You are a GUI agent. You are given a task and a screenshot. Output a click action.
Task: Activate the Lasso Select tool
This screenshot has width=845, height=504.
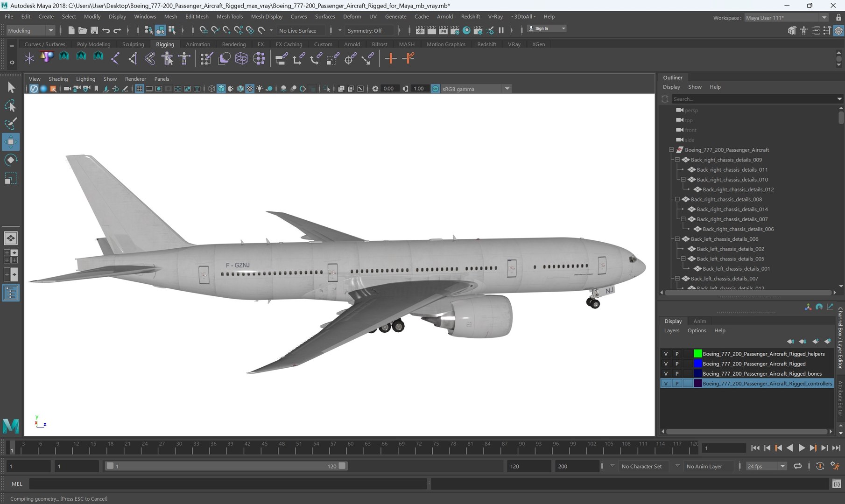pyautogui.click(x=11, y=106)
